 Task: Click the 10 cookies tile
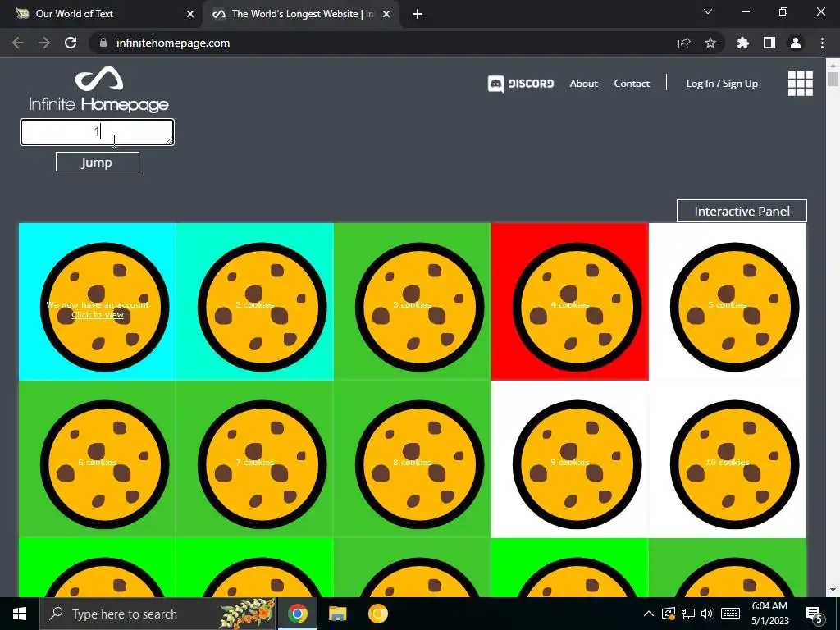(x=728, y=459)
